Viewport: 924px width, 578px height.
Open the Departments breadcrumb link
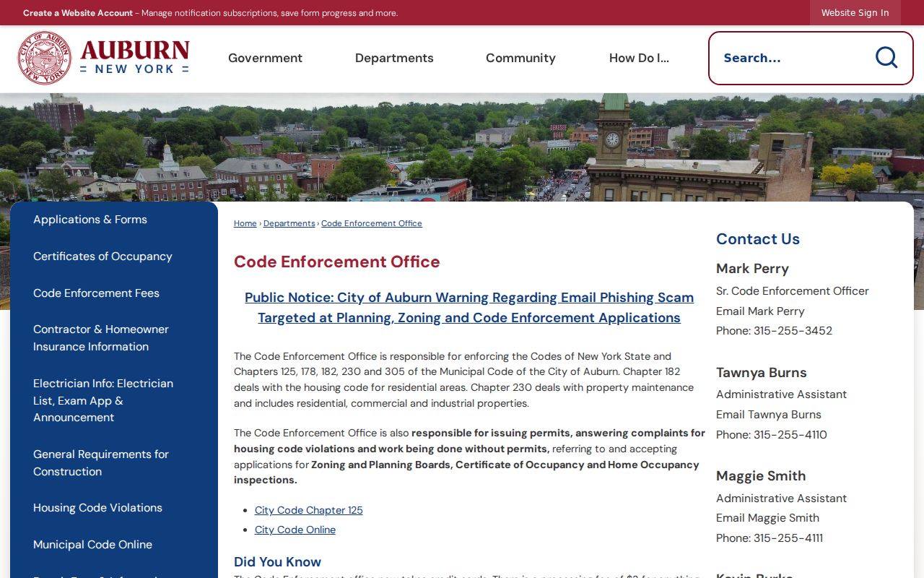tap(289, 223)
